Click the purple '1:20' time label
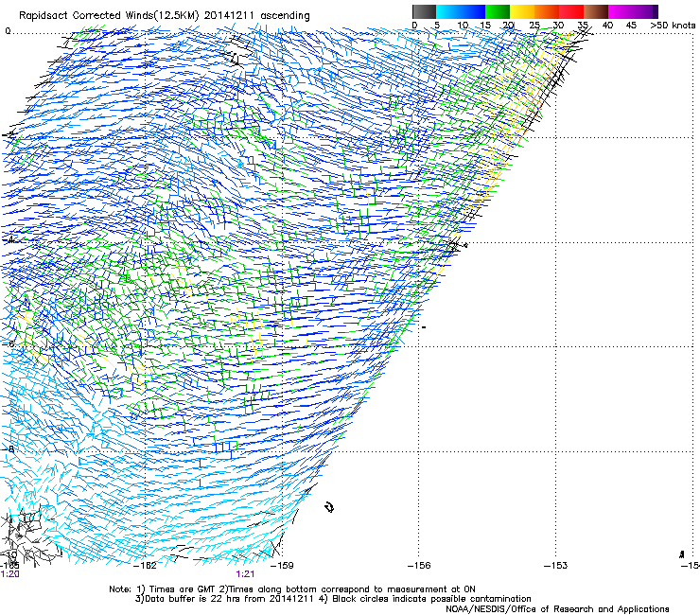 [x=9, y=574]
